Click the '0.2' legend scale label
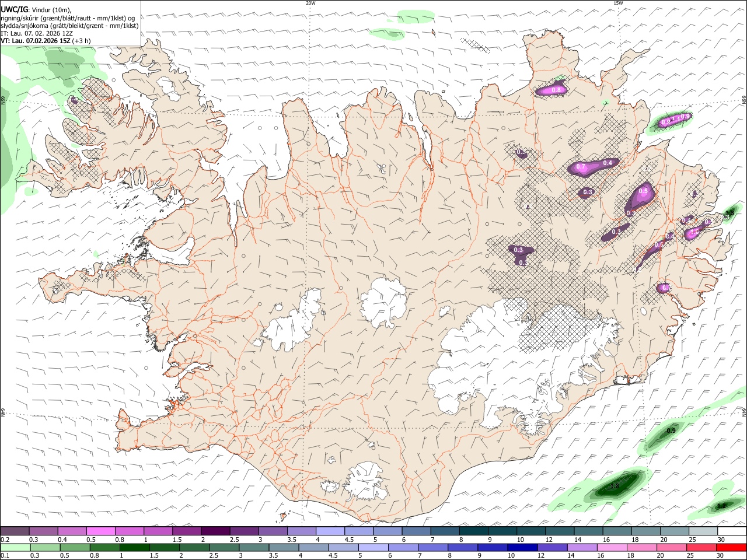This screenshot has width=747, height=560. (x=5, y=540)
